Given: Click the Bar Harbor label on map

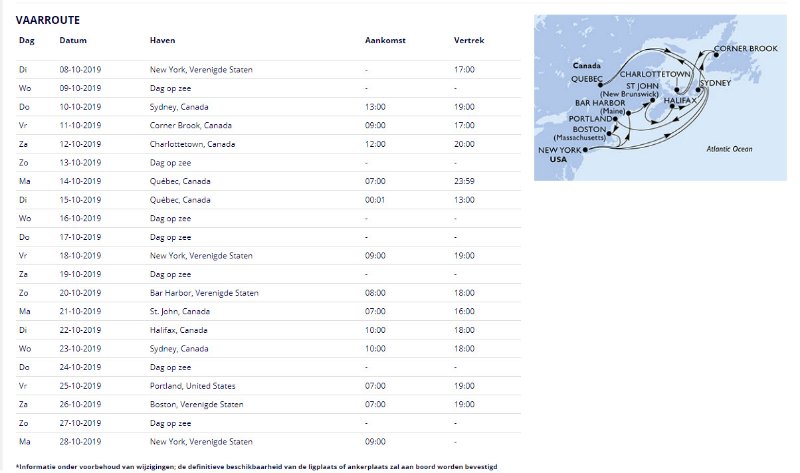Looking at the screenshot, I should (600, 102).
